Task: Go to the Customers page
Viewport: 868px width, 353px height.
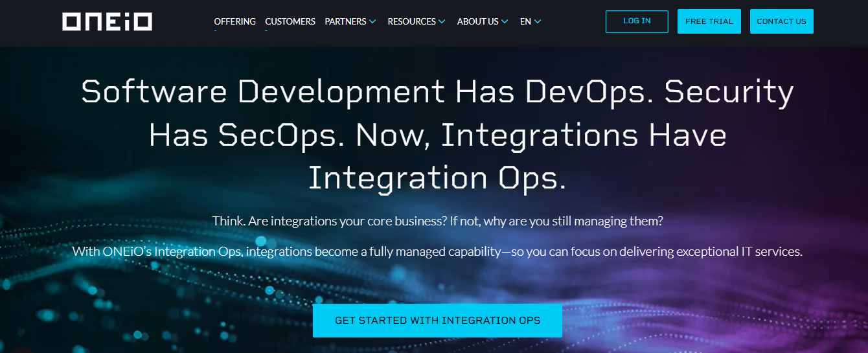Action: click(x=290, y=21)
